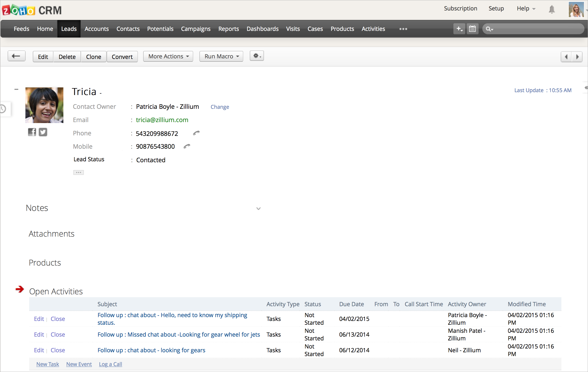
Task: Open the Run Macro dropdown
Action: click(221, 57)
